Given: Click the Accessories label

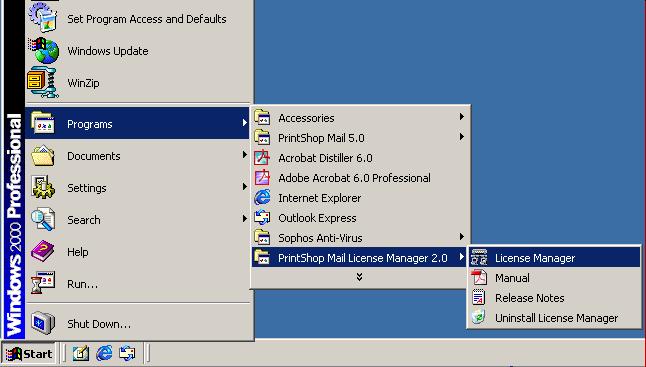Looking at the screenshot, I should tap(307, 118).
